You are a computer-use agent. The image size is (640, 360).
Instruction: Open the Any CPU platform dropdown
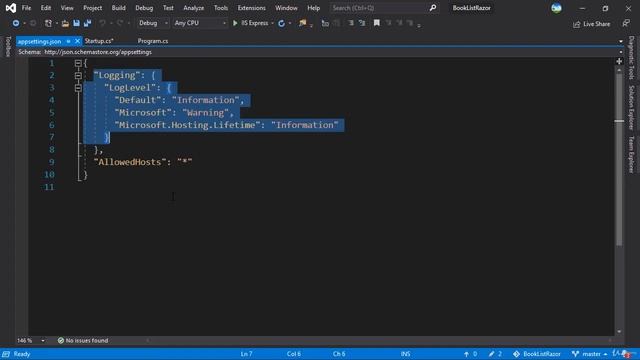(200, 23)
